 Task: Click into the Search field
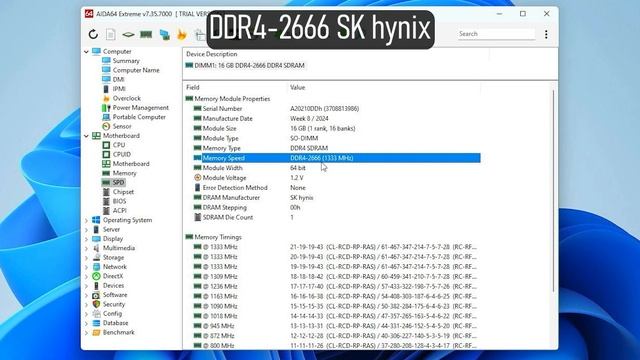(x=496, y=34)
